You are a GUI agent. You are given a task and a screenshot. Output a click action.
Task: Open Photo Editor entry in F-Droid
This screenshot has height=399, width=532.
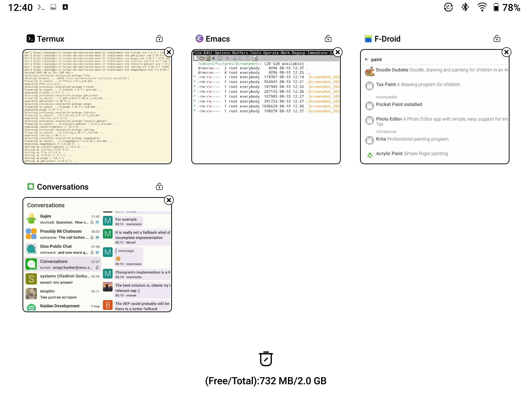click(435, 121)
